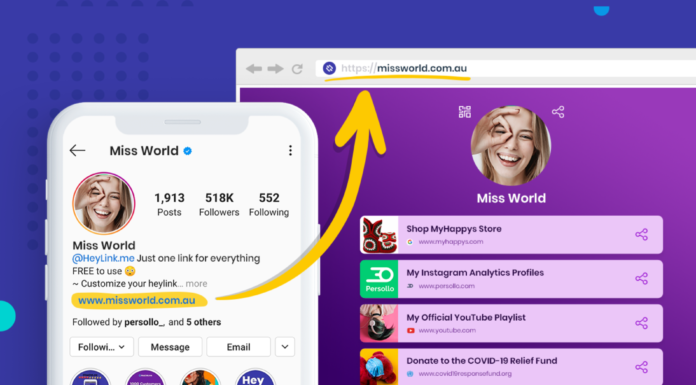Tap the Email button
Screen dimensions: 696x385
point(238,347)
